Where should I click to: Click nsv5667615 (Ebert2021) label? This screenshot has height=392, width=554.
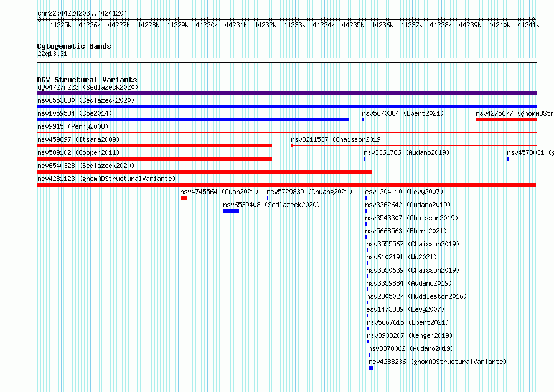(x=408, y=322)
